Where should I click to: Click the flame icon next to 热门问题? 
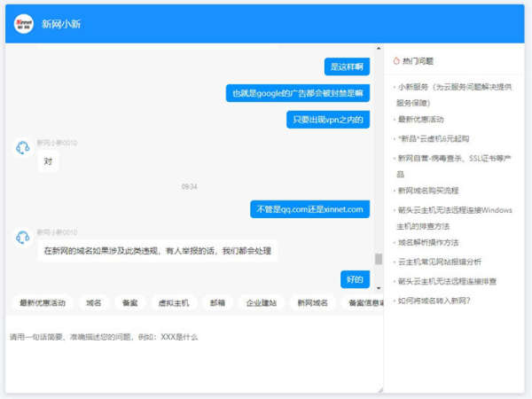pyautogui.click(x=396, y=61)
